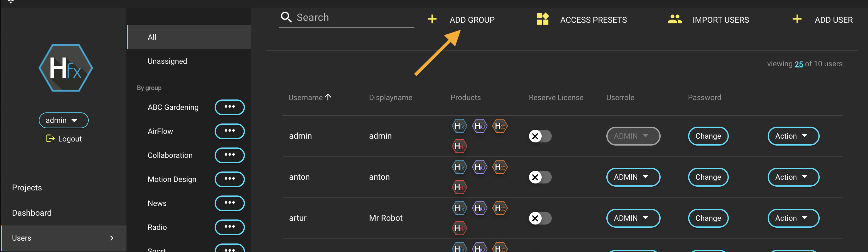868x252 pixels.
Task: Open the admin account dropdown in sidebar
Action: [x=63, y=120]
